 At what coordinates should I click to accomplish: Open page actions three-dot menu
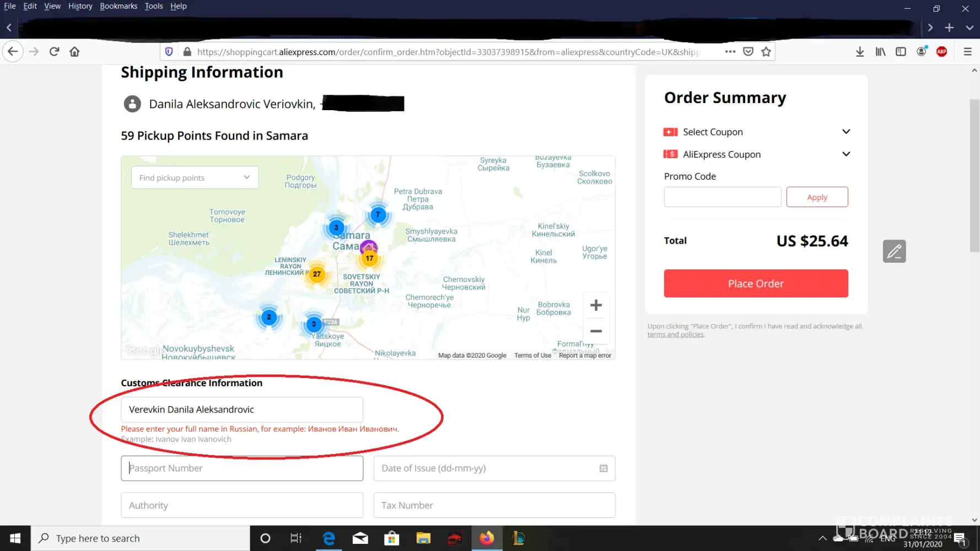pos(730,52)
